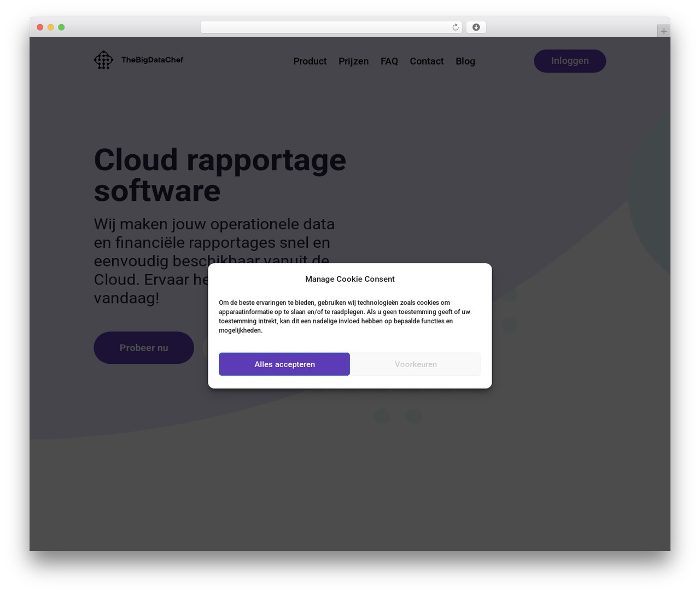The width and height of the screenshot is (700, 593).
Task: Add a new tab with the plus icon
Action: point(663,31)
